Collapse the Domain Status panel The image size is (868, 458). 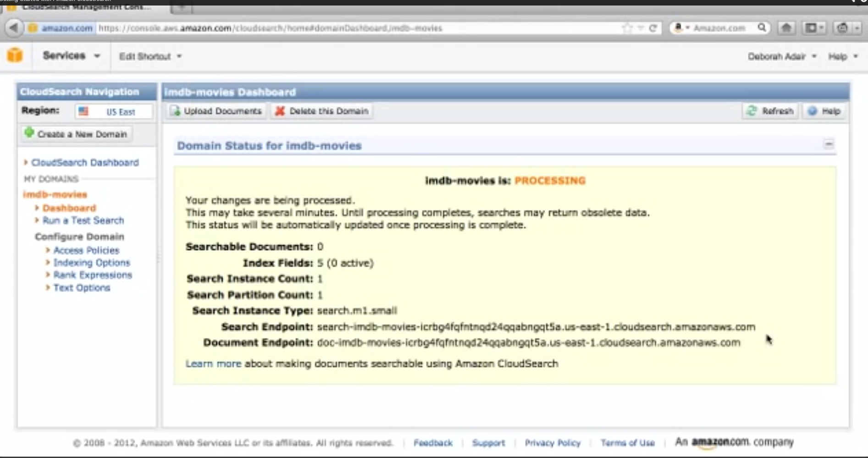(x=829, y=144)
